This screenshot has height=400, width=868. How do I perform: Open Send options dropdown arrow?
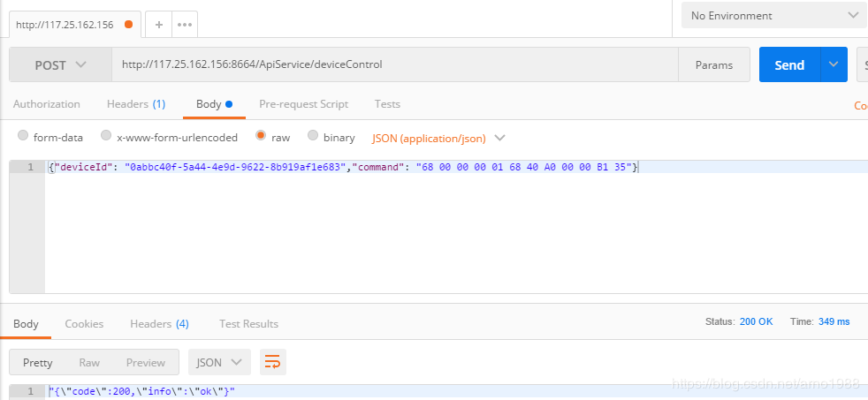tap(834, 64)
